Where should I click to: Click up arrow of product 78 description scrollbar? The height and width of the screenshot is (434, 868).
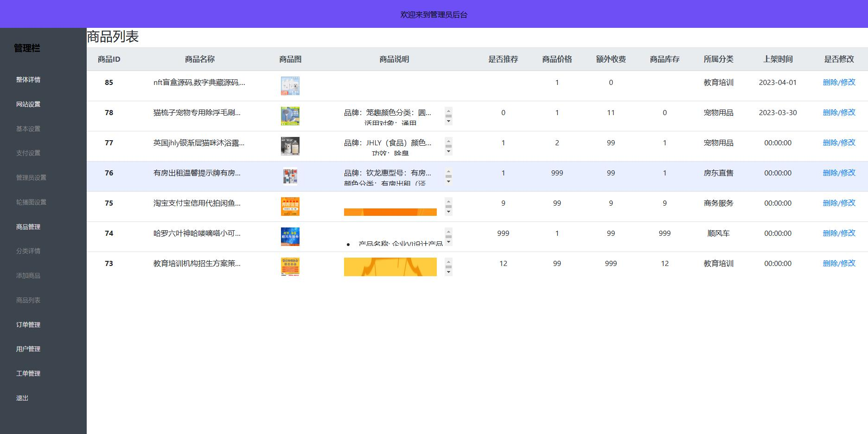click(x=448, y=110)
